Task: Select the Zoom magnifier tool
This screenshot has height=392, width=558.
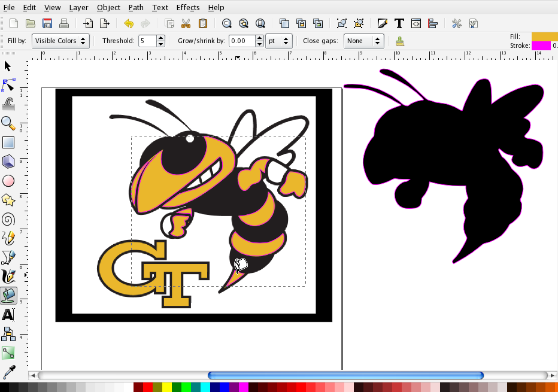Action: (x=8, y=123)
